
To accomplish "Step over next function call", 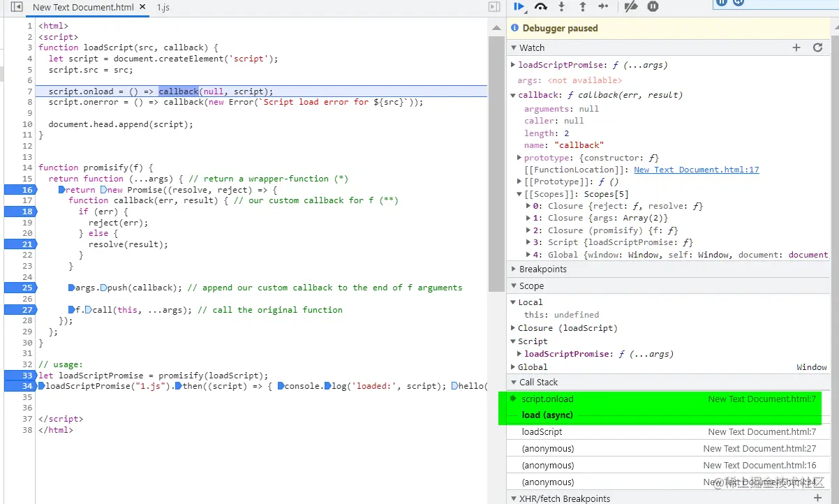I will (541, 6).
